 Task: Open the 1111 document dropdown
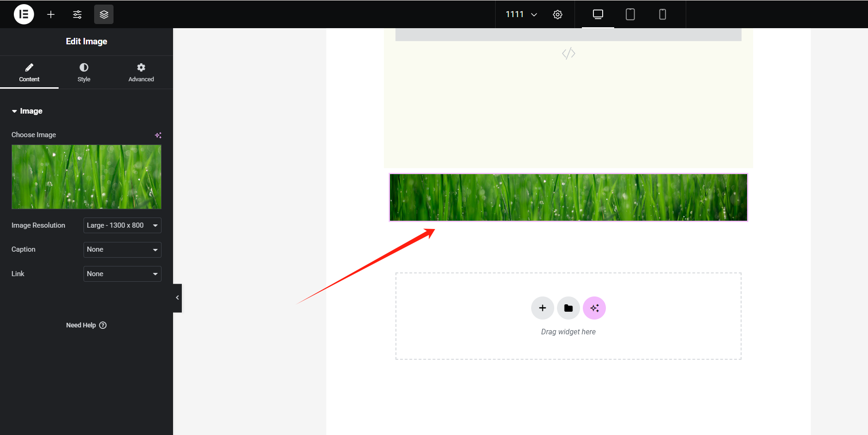[x=520, y=14]
